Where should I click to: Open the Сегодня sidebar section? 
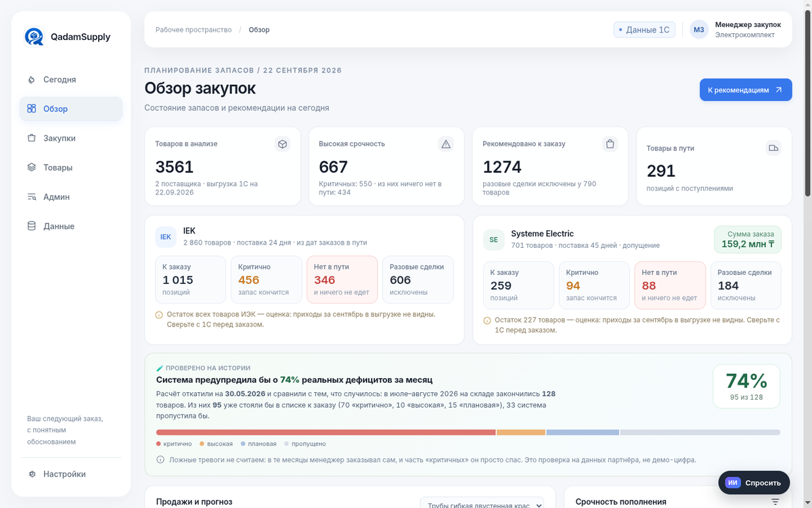coord(71,79)
